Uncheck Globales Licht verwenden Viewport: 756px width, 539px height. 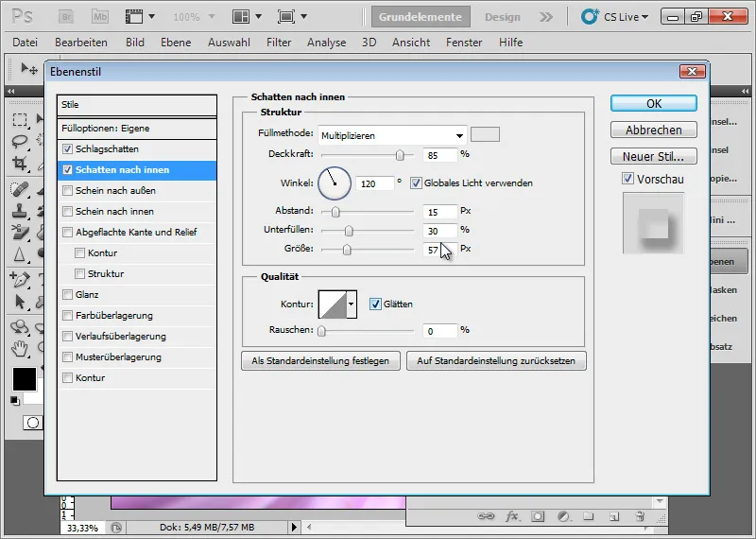pos(416,183)
